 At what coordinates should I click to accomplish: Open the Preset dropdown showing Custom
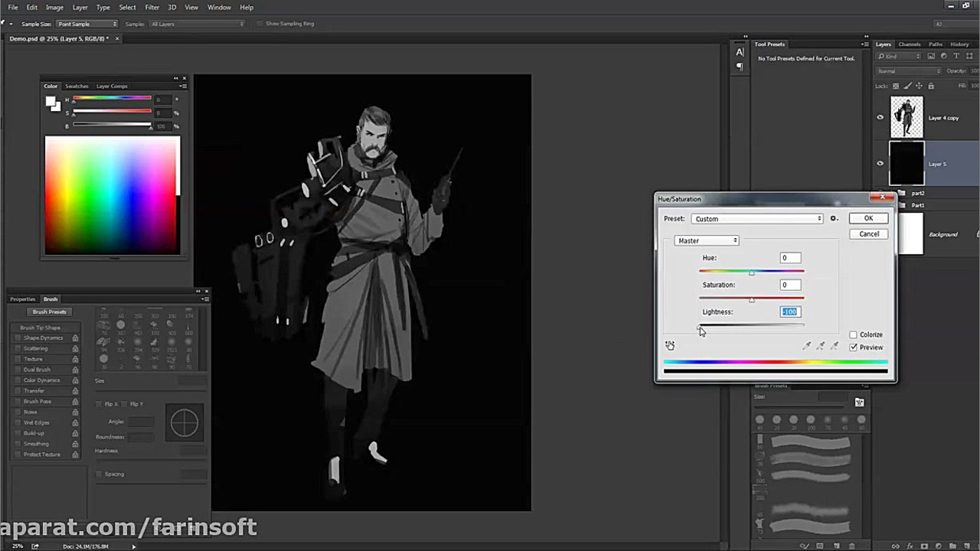pyautogui.click(x=757, y=219)
